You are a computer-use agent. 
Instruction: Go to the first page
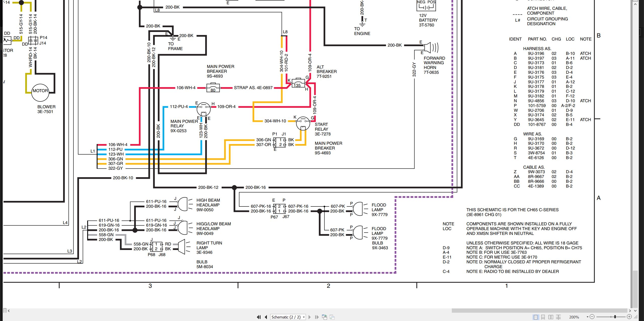pyautogui.click(x=259, y=317)
